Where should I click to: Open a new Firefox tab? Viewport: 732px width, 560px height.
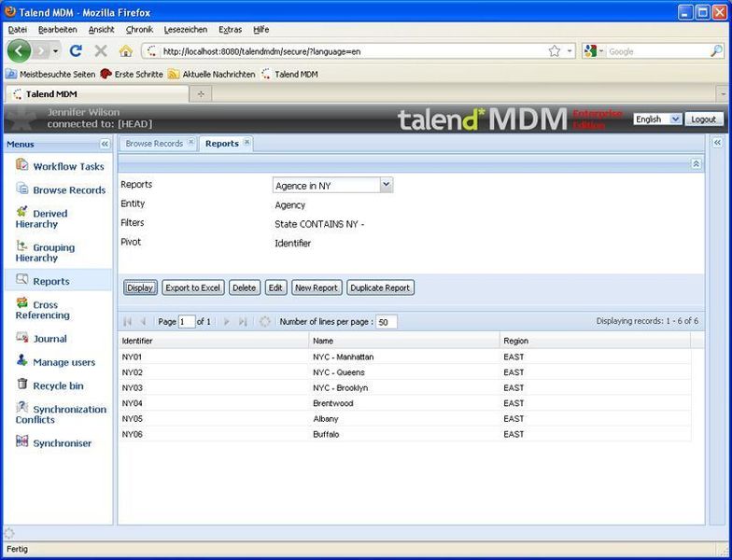pyautogui.click(x=201, y=94)
